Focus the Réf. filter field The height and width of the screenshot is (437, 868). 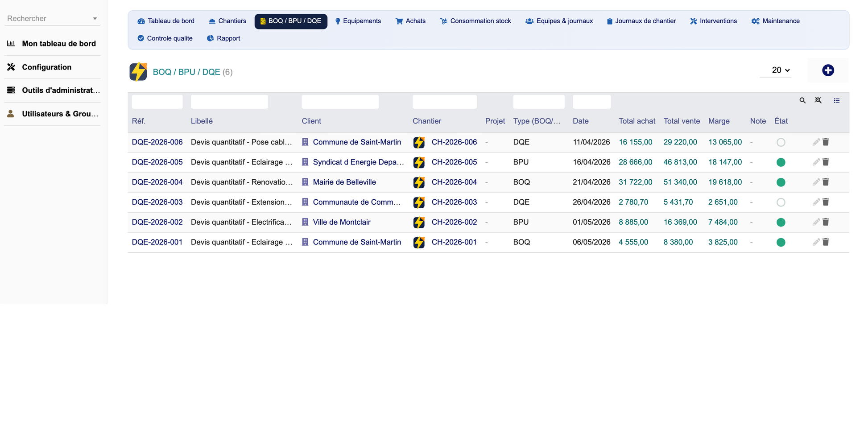coord(157,102)
